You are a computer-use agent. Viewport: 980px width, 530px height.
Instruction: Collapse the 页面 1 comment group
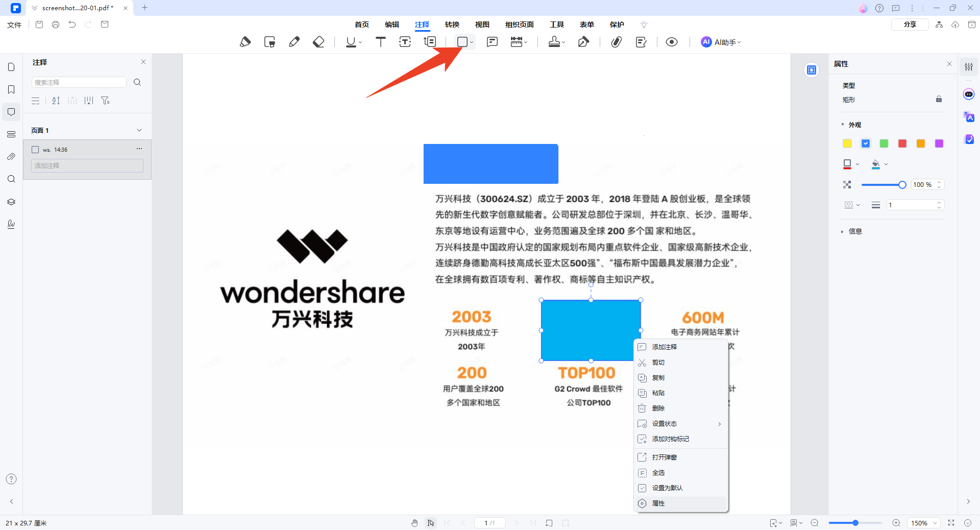tap(139, 130)
